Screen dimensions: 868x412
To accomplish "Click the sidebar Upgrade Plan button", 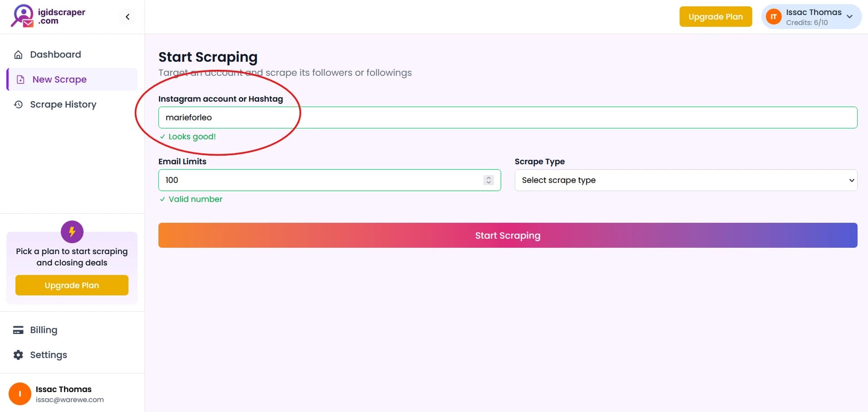I will point(72,285).
